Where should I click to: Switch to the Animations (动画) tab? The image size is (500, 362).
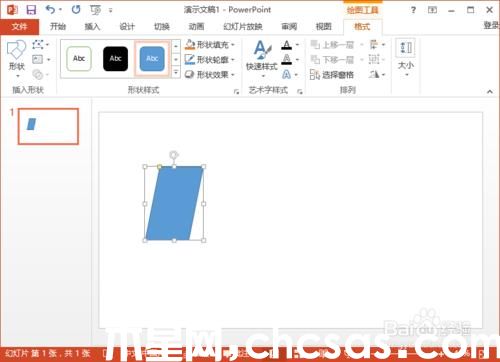click(196, 26)
